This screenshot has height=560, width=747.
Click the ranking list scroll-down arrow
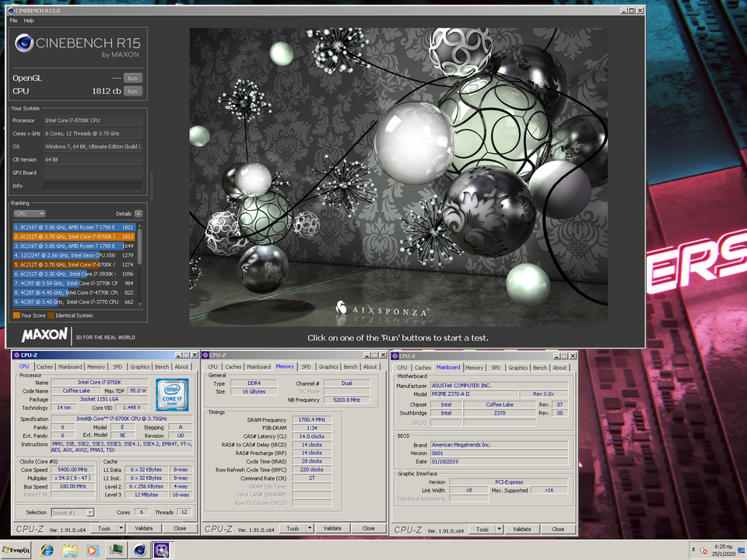139,304
